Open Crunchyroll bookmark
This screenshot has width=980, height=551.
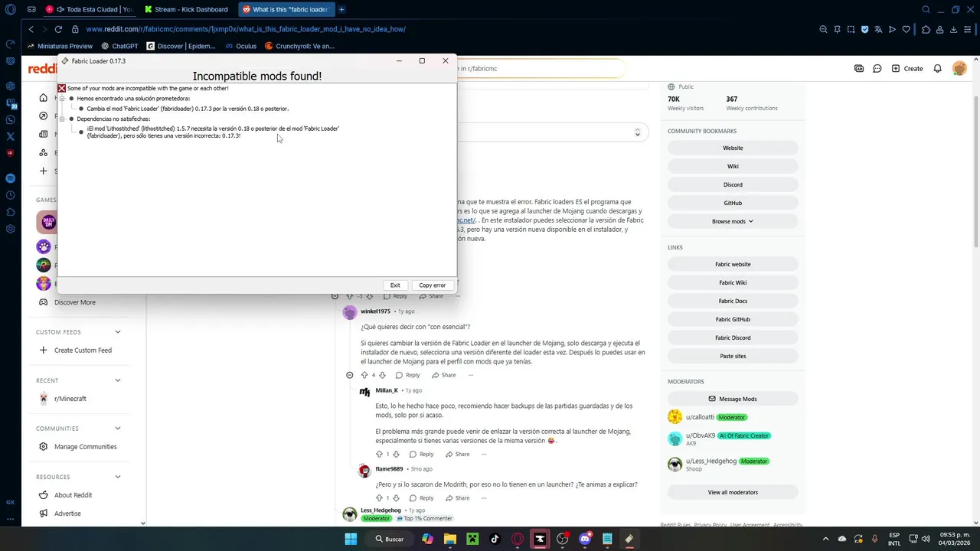click(299, 46)
